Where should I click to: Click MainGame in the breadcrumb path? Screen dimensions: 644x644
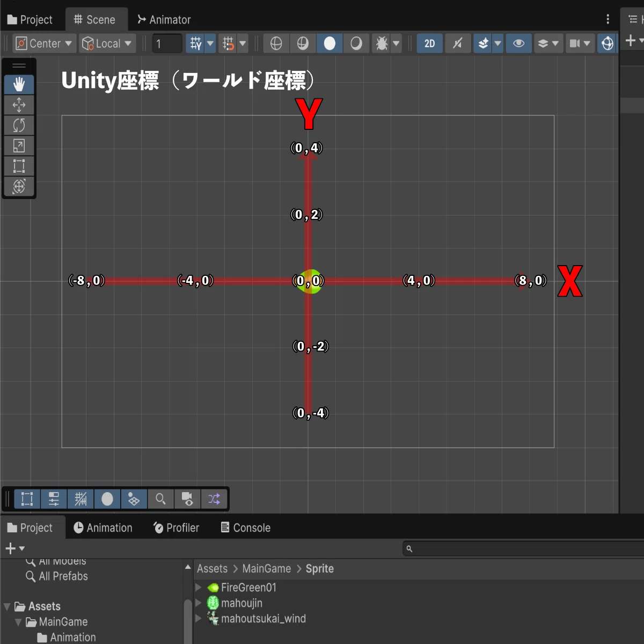pyautogui.click(x=266, y=569)
